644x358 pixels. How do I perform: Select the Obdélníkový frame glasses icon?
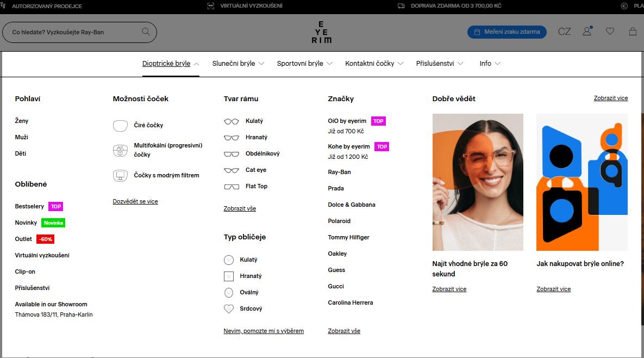(x=231, y=154)
